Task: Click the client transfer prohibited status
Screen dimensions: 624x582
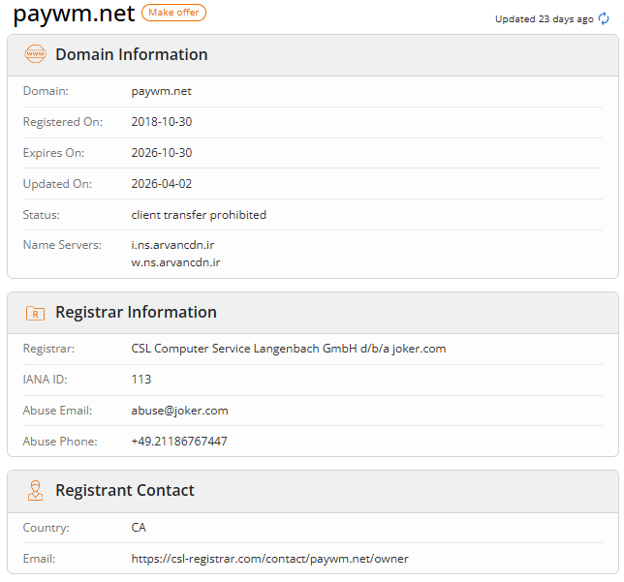Action: tap(199, 215)
